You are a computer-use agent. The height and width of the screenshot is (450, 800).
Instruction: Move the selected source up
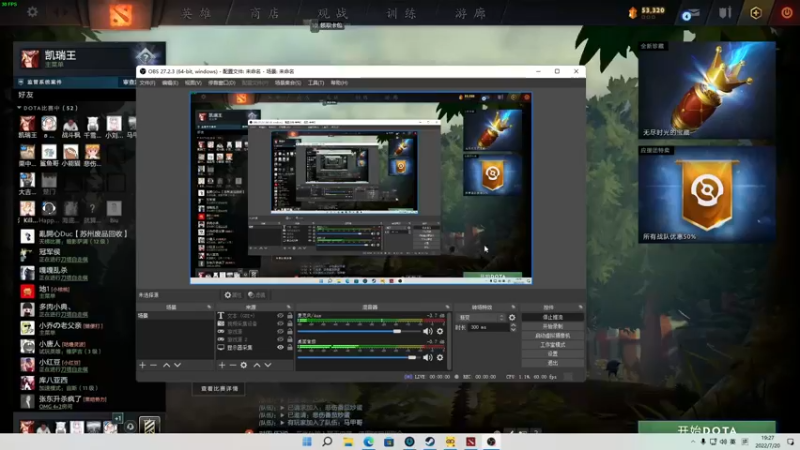point(257,365)
